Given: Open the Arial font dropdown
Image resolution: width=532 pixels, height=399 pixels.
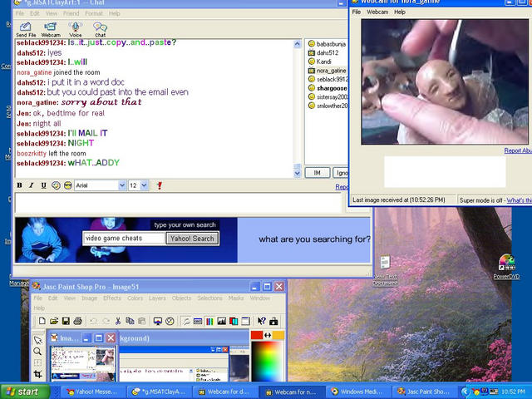Looking at the screenshot, I should 122,185.
